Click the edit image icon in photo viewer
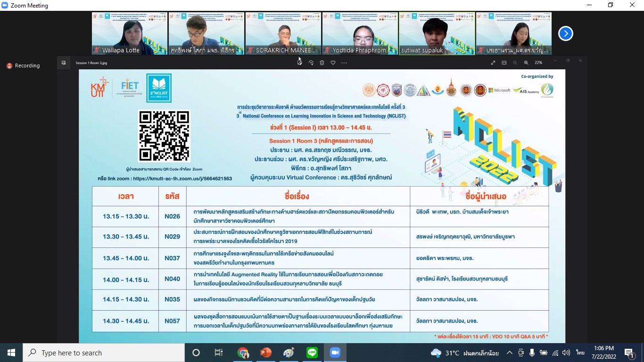 [x=299, y=63]
